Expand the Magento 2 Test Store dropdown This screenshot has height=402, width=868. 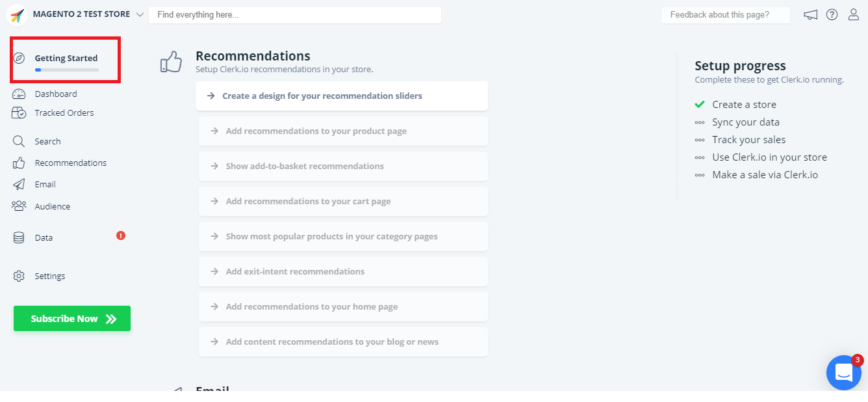point(140,15)
